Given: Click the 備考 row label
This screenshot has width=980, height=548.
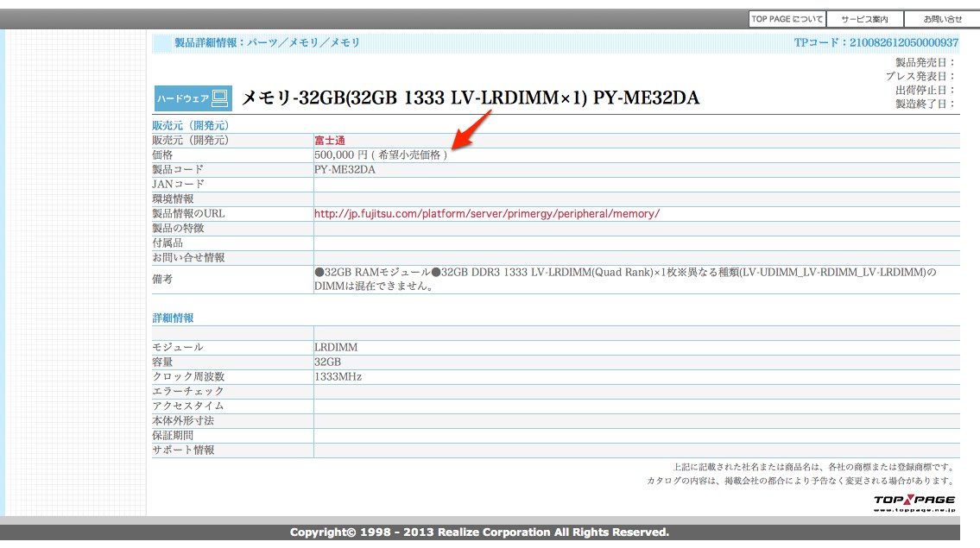Looking at the screenshot, I should tap(162, 280).
